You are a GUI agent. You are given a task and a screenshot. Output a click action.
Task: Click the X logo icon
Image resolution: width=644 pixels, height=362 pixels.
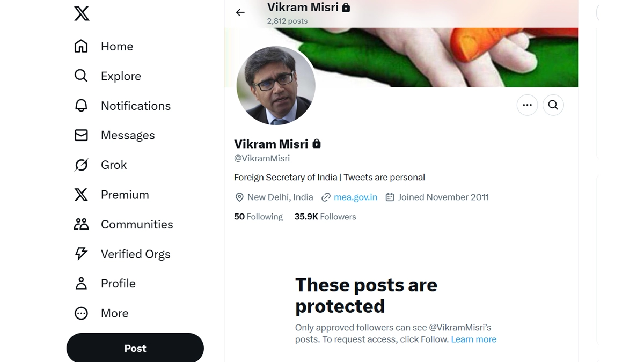pyautogui.click(x=82, y=13)
